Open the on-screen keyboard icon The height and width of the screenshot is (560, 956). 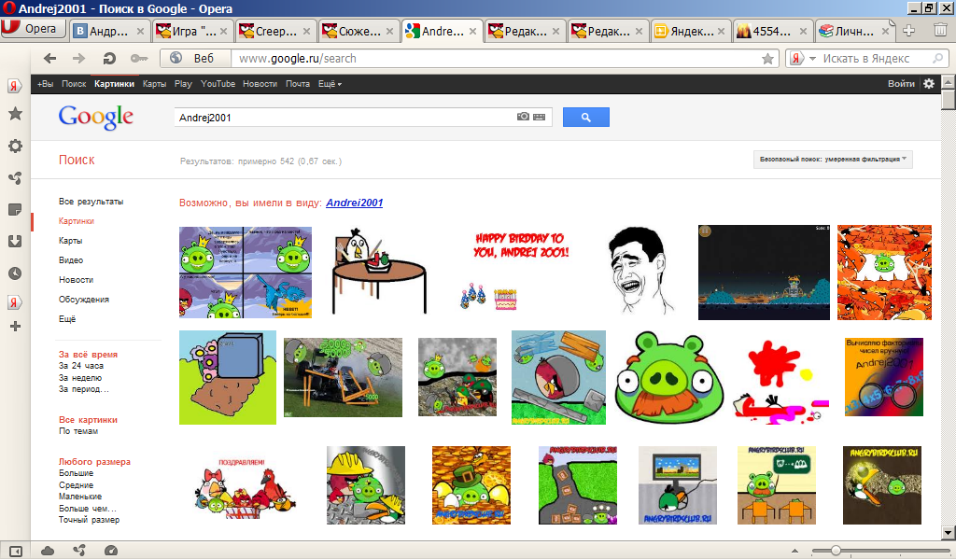(539, 117)
